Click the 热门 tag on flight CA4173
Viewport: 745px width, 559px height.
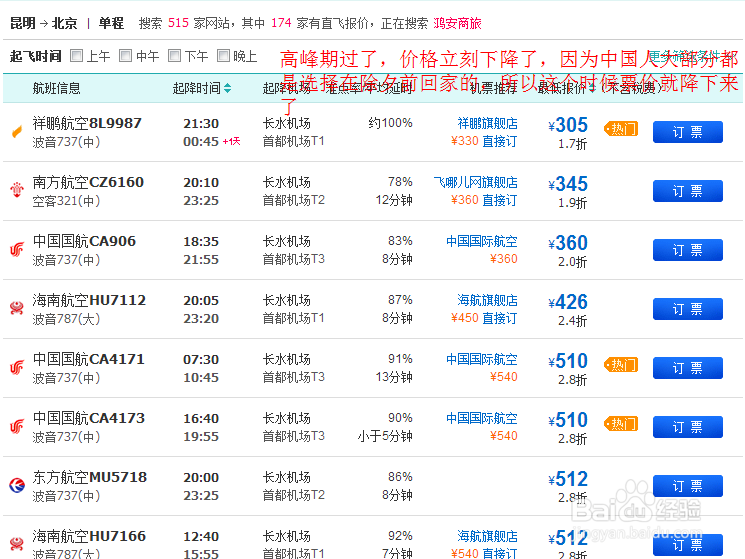pyautogui.click(x=621, y=424)
